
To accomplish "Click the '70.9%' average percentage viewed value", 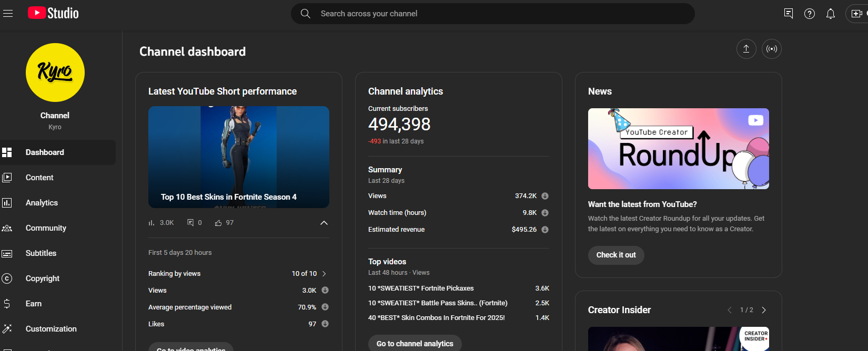I will click(307, 307).
